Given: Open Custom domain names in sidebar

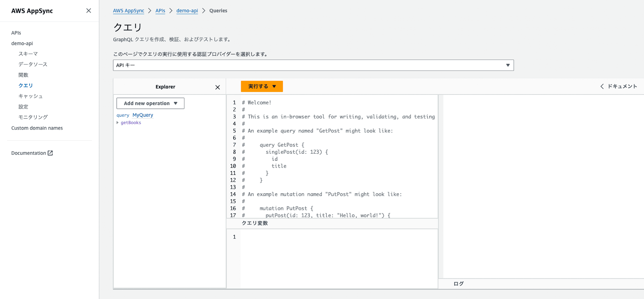Looking at the screenshot, I should coord(37,128).
